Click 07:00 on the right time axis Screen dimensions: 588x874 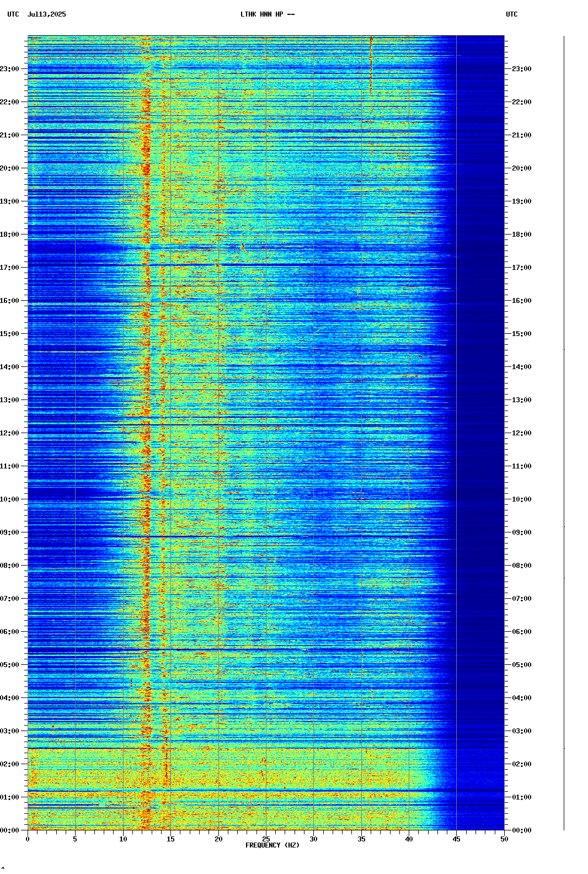click(522, 599)
